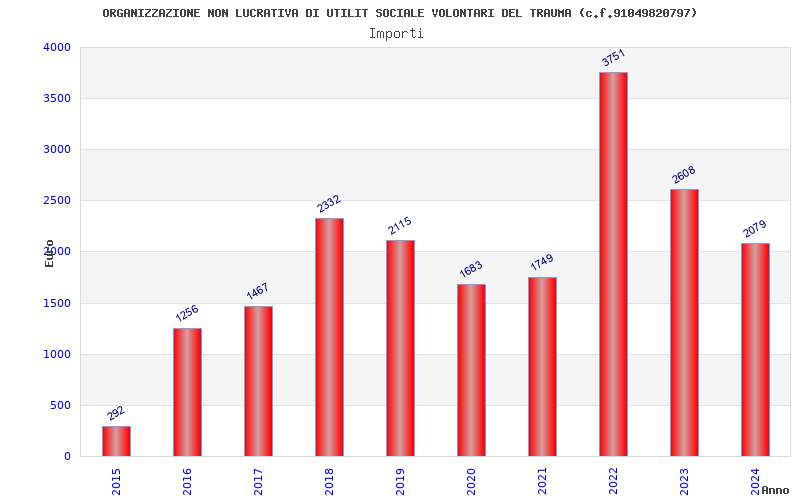The image size is (800, 500).
Task: Click the x-axis year label 2018
Action: pyautogui.click(x=329, y=482)
